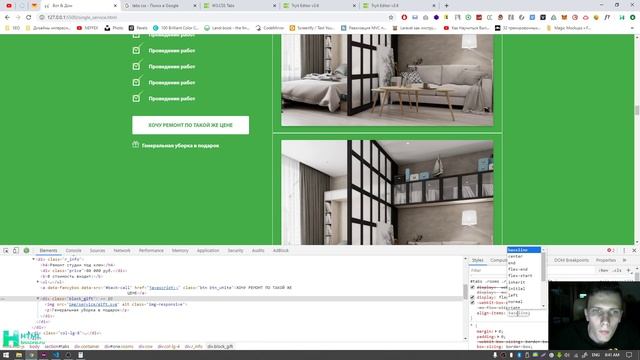Click the img/service/gift.svg source link
Image resolution: width=640 pixels, height=360 pixels.
(x=93, y=304)
